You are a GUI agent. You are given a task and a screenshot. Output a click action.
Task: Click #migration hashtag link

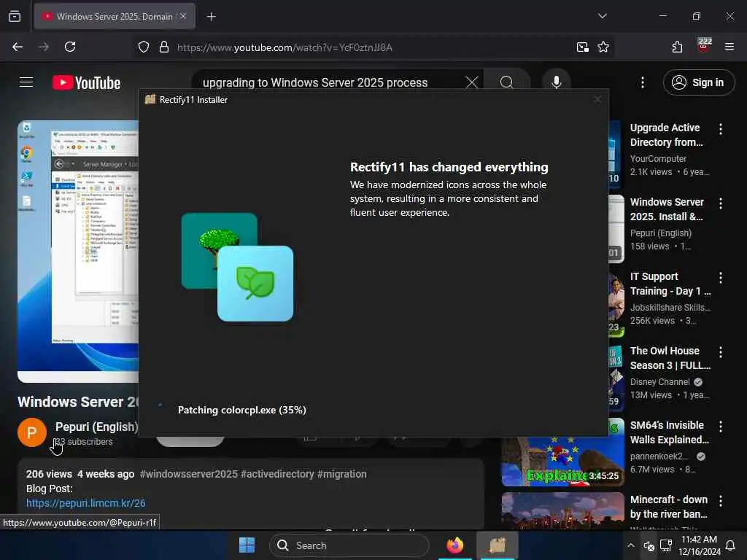(342, 474)
